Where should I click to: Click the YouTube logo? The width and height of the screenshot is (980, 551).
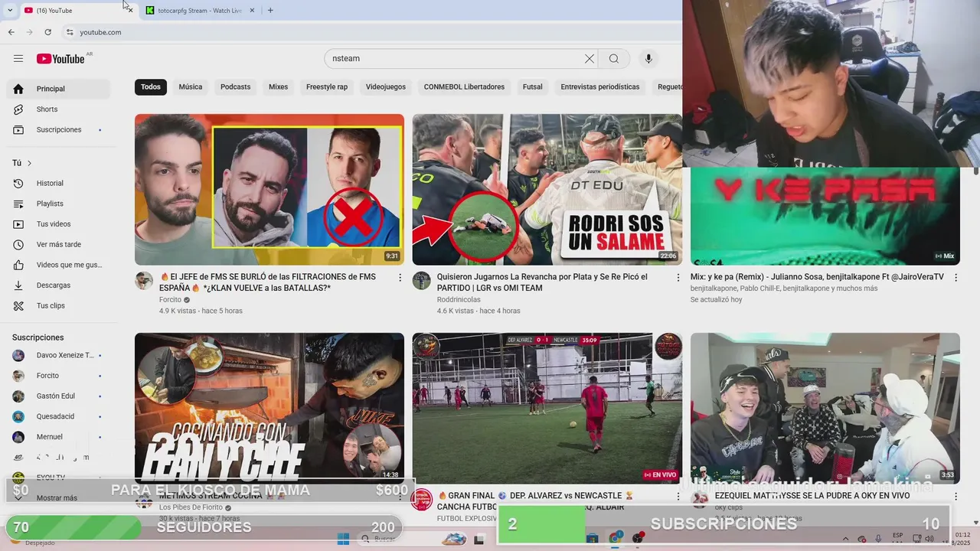(60, 59)
